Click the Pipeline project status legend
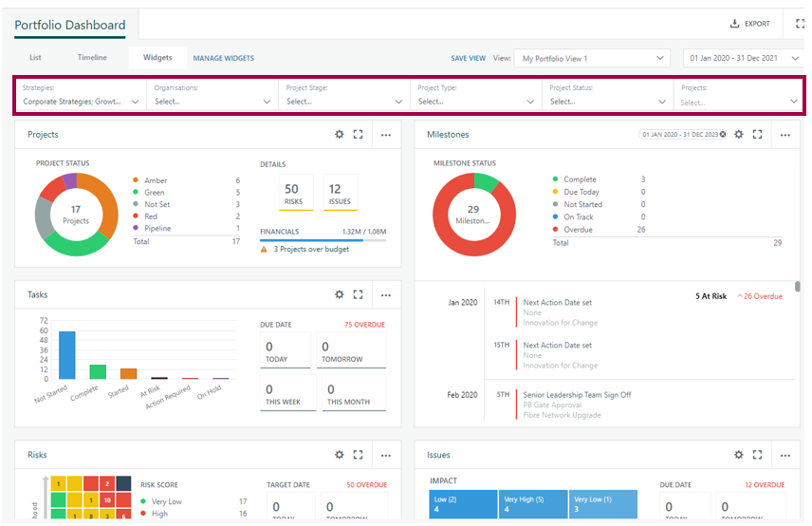Viewport: 812px width, 526px height. pos(157,228)
